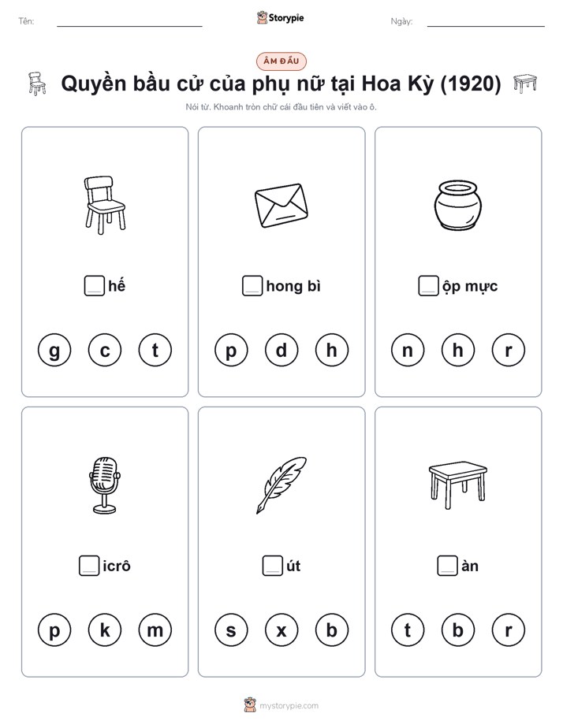Image resolution: width=563 pixels, height=728 pixels.
Task: Click the blank box before 'hế'
Action: [x=95, y=286]
